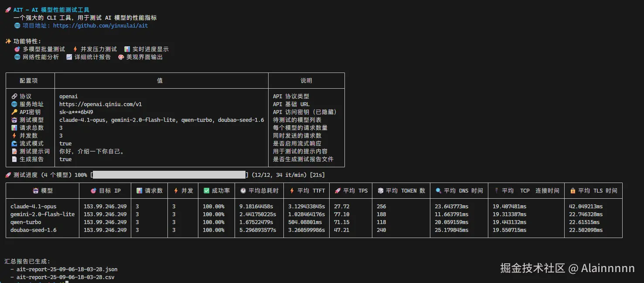Click the dice icon in the 平均 TOKEN 数 header

pos(380,191)
